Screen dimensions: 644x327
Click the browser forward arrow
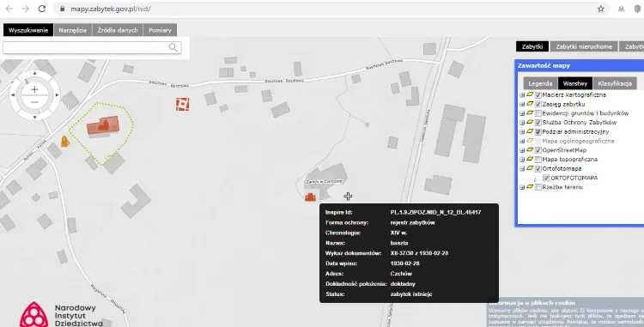click(26, 9)
